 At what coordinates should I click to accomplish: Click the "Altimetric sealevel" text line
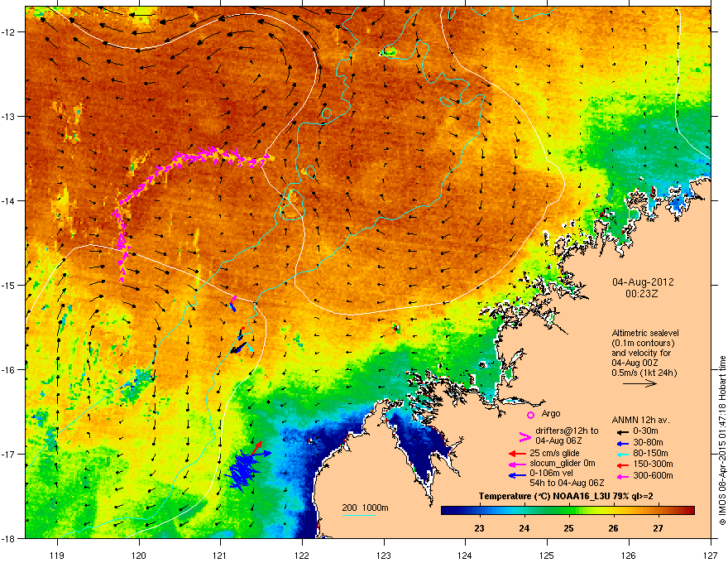645,333
